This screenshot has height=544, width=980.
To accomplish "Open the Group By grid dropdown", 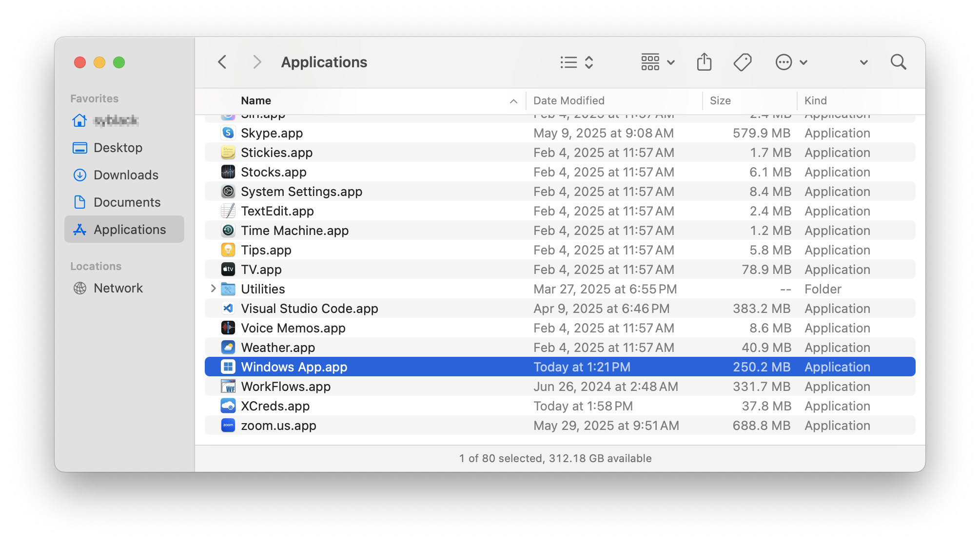I will (x=657, y=62).
